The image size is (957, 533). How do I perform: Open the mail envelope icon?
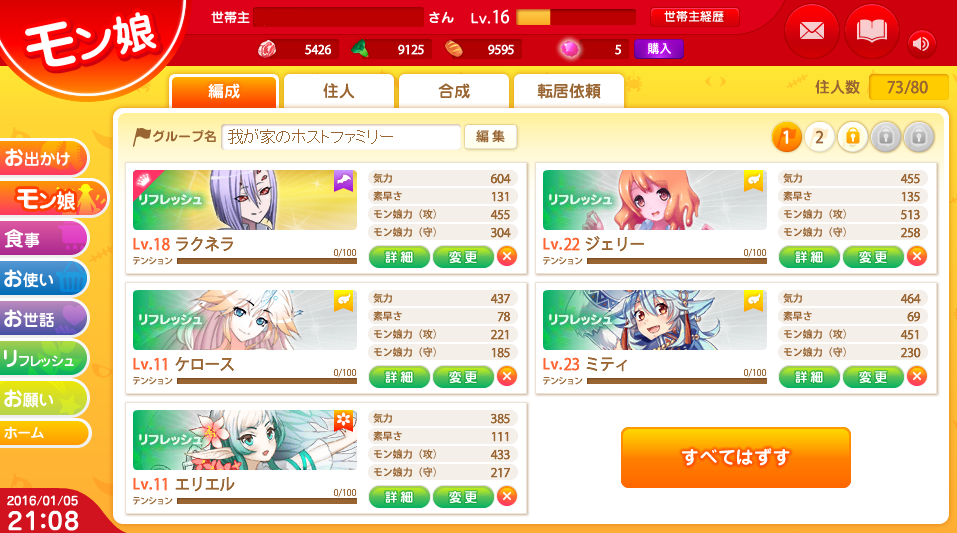click(x=811, y=31)
